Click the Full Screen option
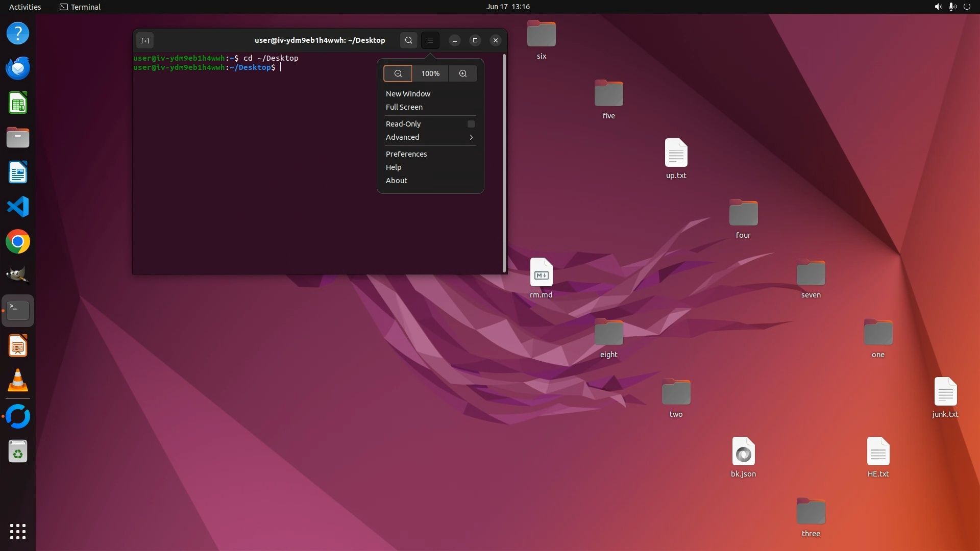 click(404, 107)
